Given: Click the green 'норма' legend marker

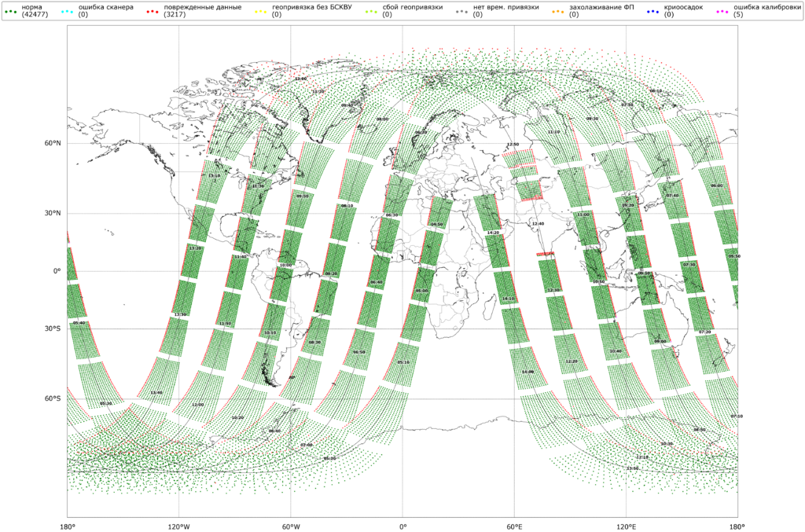Looking at the screenshot, I should tap(11, 11).
